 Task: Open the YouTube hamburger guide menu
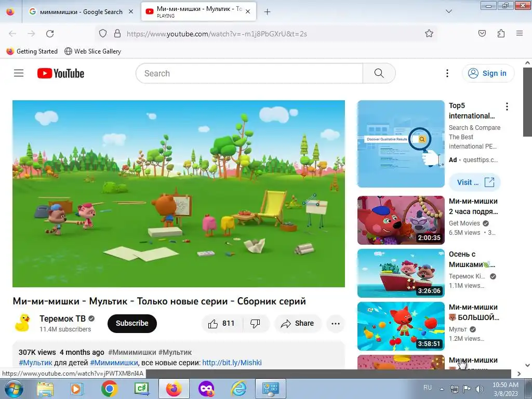(19, 73)
